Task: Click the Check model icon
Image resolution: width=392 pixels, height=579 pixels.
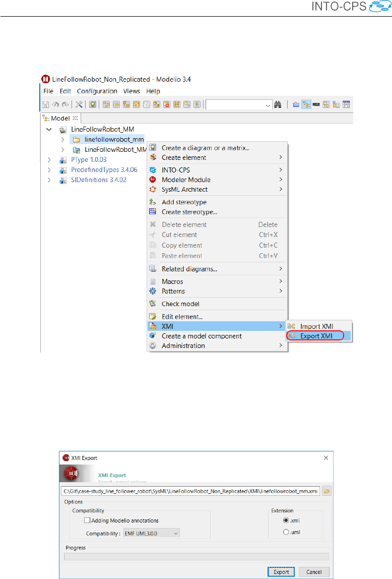Action: pos(153,304)
